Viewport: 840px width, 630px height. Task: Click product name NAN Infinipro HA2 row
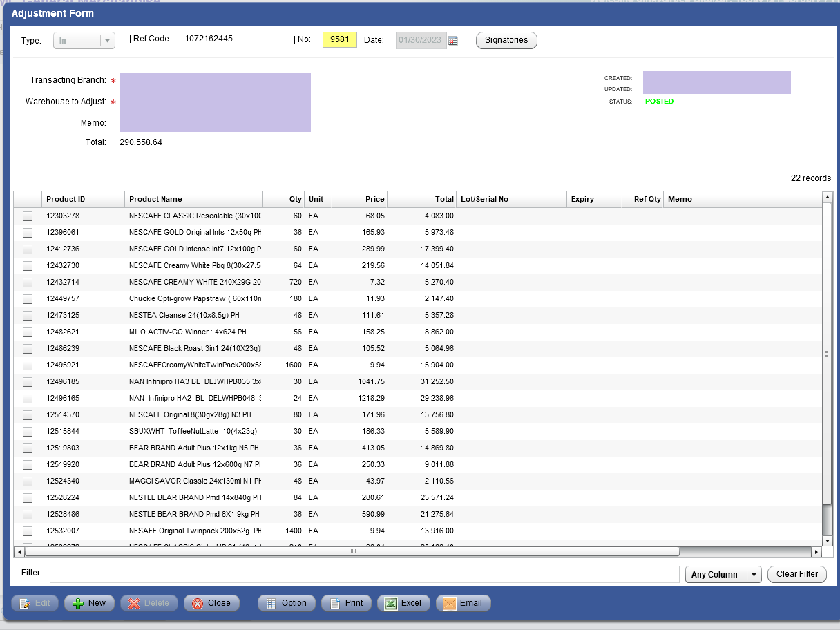click(195, 399)
